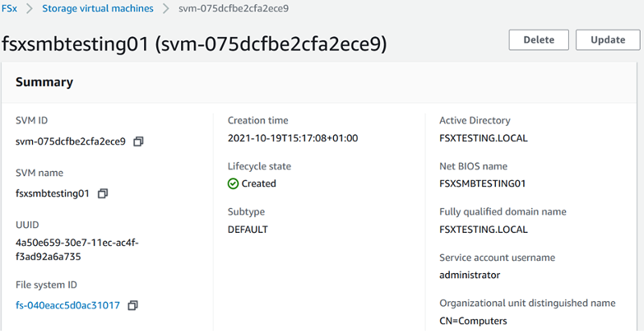Image resolution: width=644 pixels, height=334 pixels.
Task: Click the chevron after the FSx breadcrumb
Action: pyautogui.click(x=30, y=8)
